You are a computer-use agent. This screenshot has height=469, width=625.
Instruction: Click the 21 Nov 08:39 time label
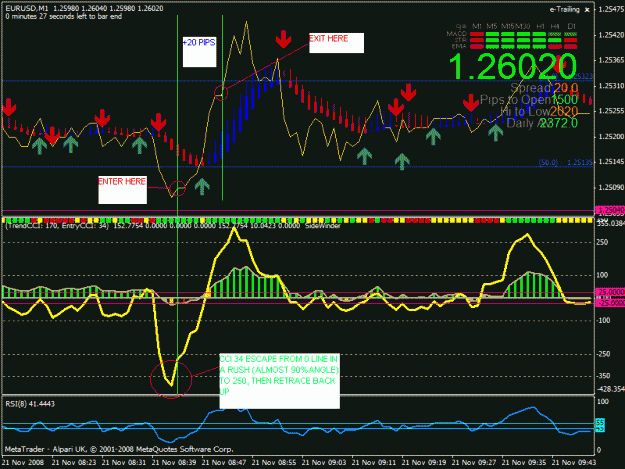(x=174, y=463)
